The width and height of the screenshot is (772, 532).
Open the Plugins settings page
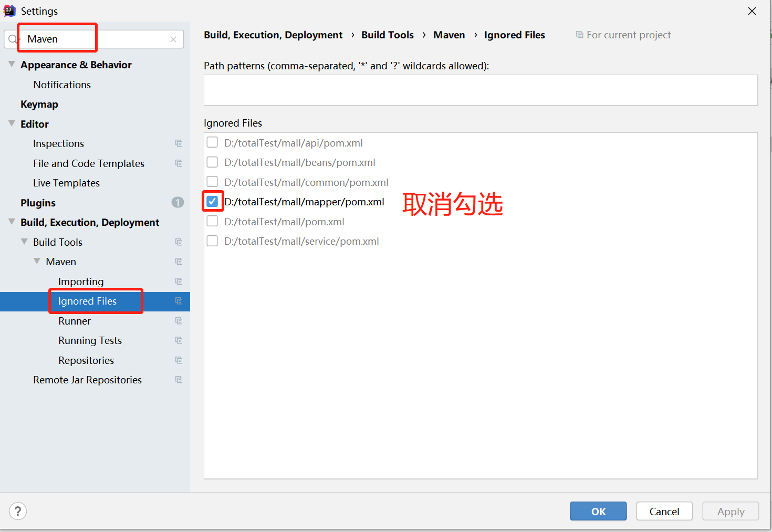tap(38, 203)
